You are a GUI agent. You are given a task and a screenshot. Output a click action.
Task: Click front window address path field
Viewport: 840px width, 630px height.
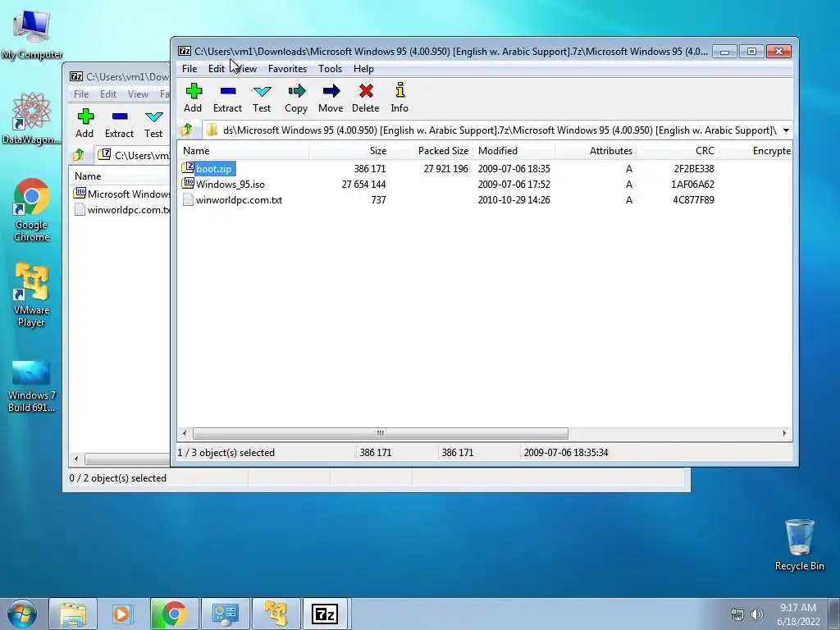tap(498, 130)
